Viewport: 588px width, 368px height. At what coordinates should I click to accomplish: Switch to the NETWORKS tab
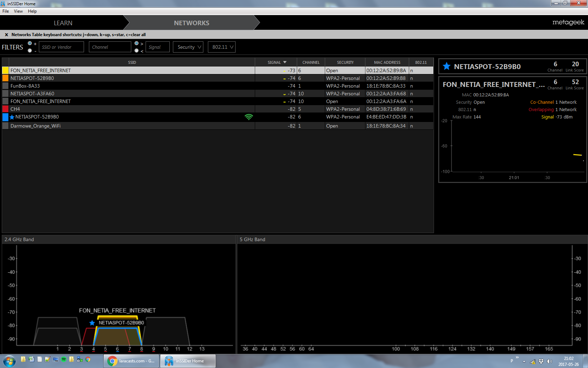(x=191, y=23)
